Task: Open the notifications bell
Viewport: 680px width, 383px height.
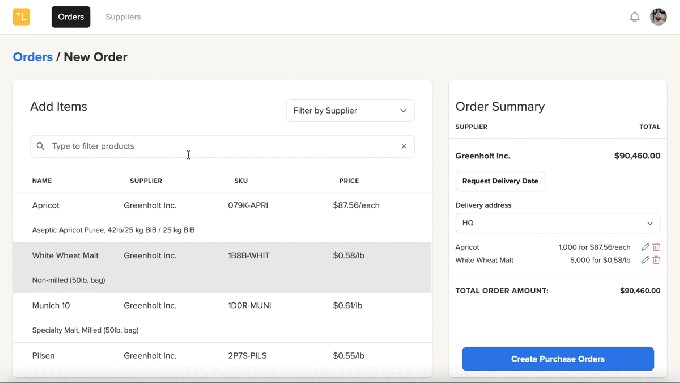Action: coord(634,17)
